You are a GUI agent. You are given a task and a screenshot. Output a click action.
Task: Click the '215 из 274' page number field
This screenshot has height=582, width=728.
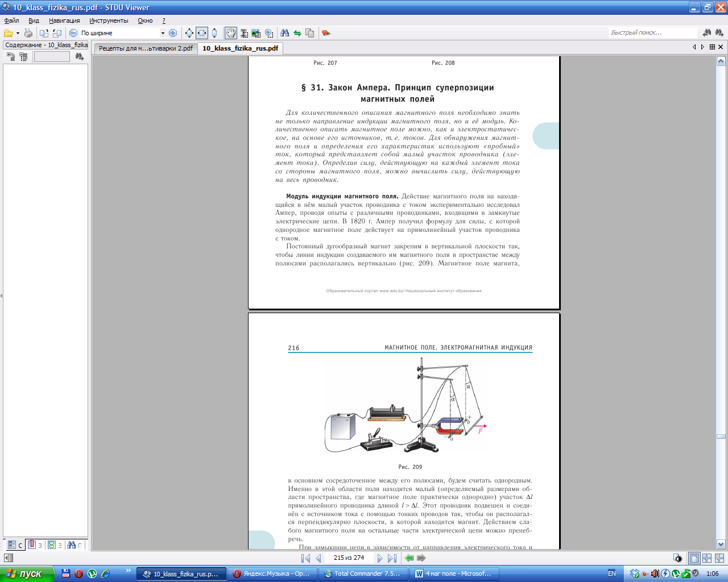coord(349,558)
